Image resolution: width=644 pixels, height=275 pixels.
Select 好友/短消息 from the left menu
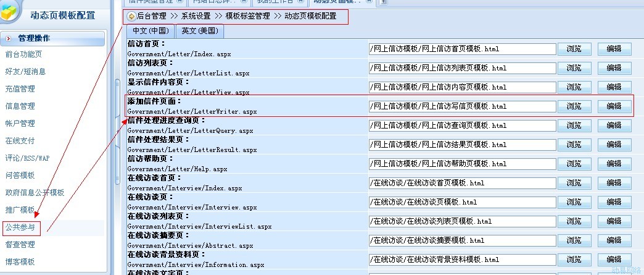25,72
